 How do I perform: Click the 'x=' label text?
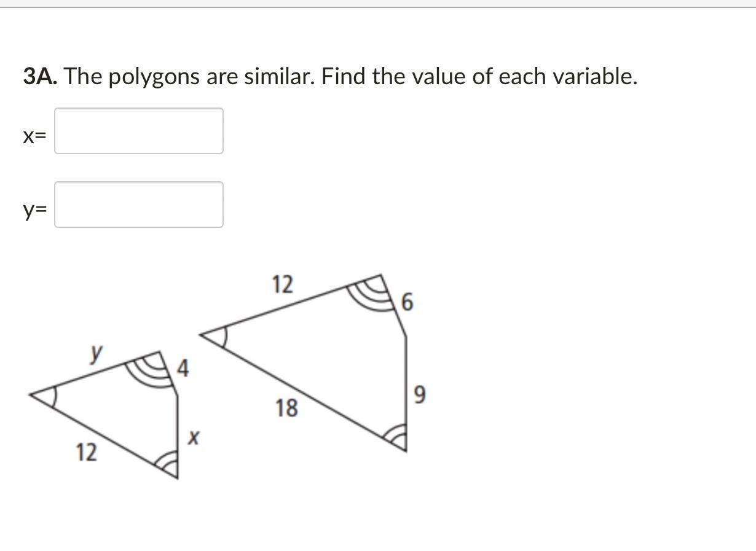[34, 136]
